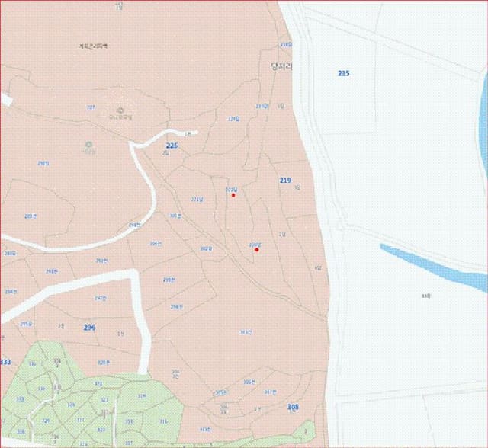Click the small green patch at bottom right

click(x=307, y=430)
